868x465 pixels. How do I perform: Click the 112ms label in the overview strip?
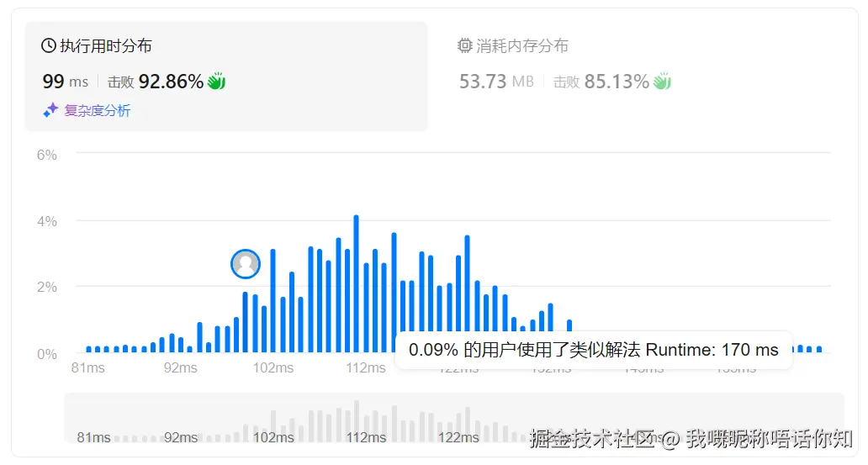click(366, 437)
